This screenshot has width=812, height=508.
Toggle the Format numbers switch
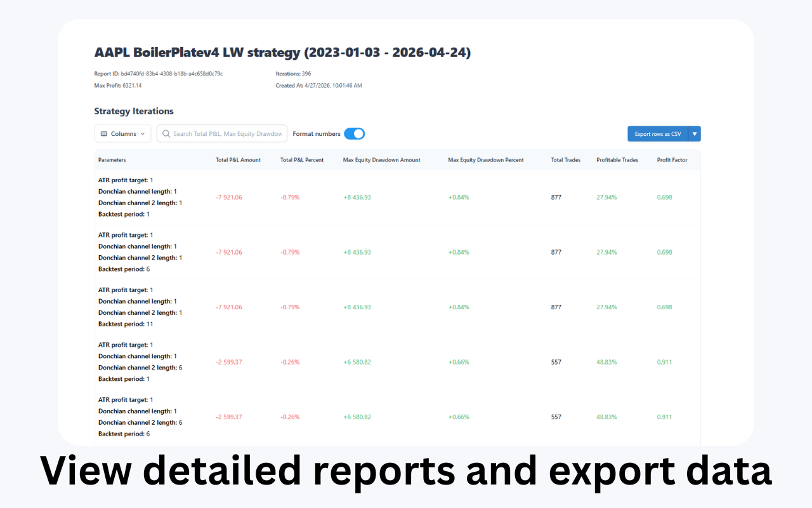point(355,134)
